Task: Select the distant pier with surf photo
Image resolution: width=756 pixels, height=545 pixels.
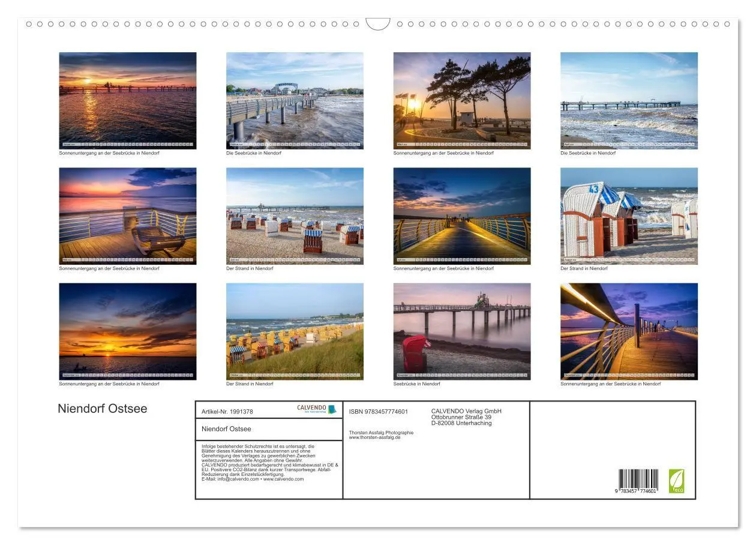Action: 629,101
